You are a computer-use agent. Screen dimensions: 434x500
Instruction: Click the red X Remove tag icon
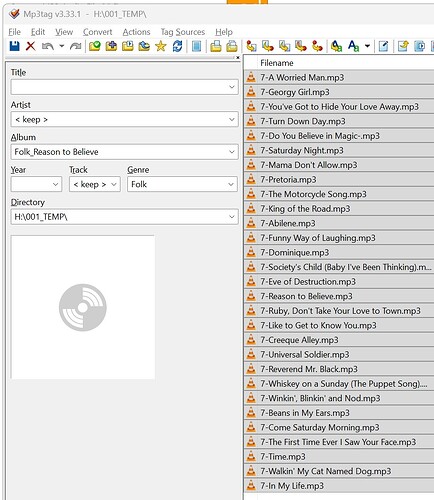(x=31, y=46)
